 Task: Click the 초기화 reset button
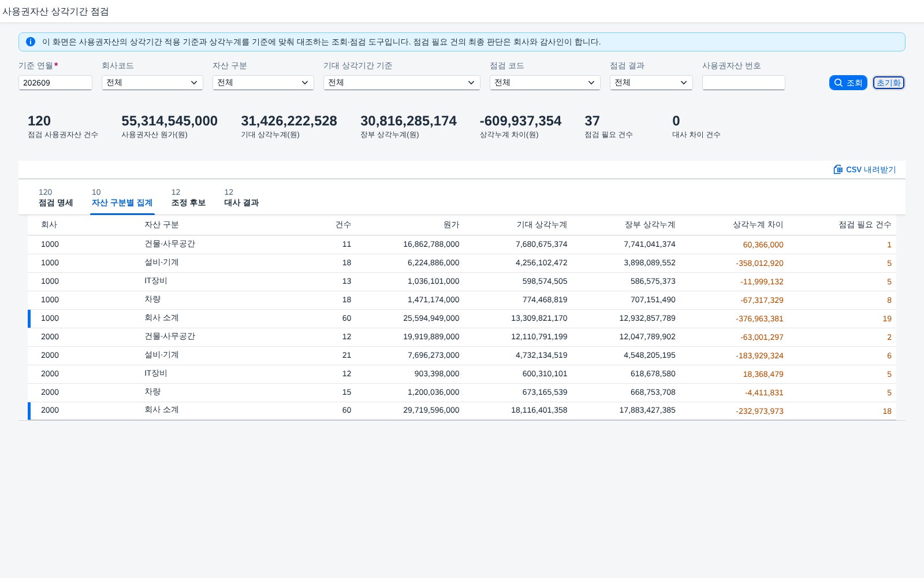pyautogui.click(x=888, y=83)
